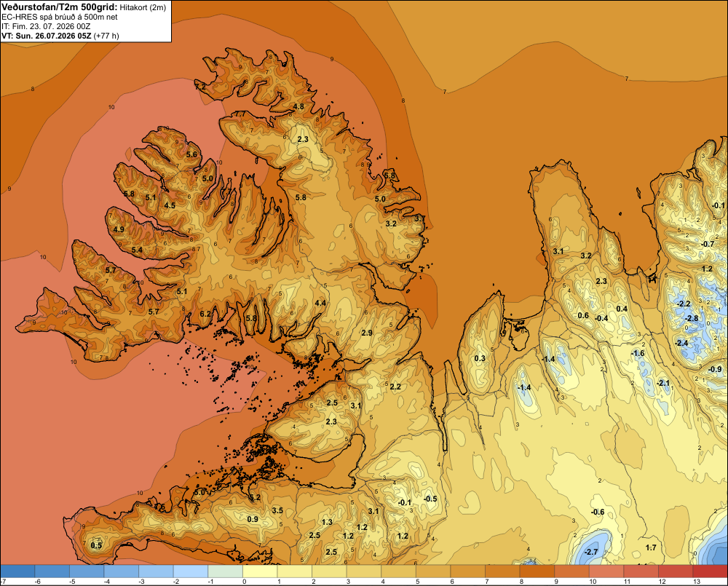Click the 1.7 temperature value
This screenshot has height=586, width=728.
coord(651,547)
